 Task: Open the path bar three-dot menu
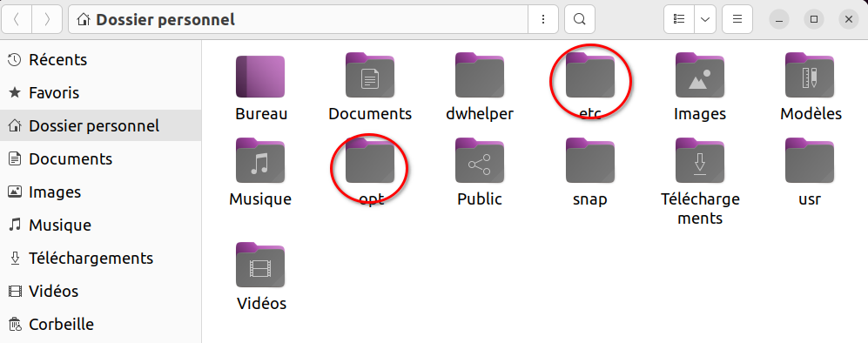click(x=543, y=19)
